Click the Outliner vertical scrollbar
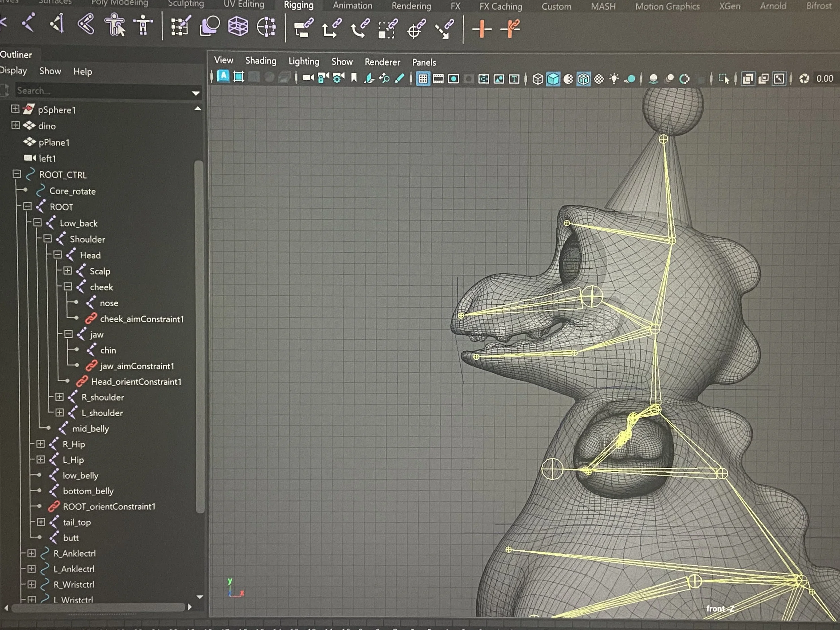840x630 pixels. (x=199, y=336)
